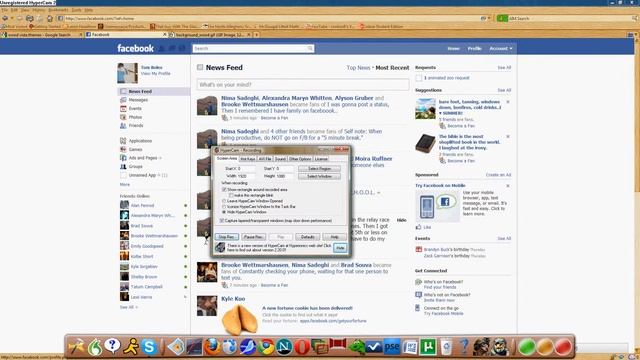Screen dimensions: 640x360
Task: Click the fortune cookie image
Action: point(240,320)
